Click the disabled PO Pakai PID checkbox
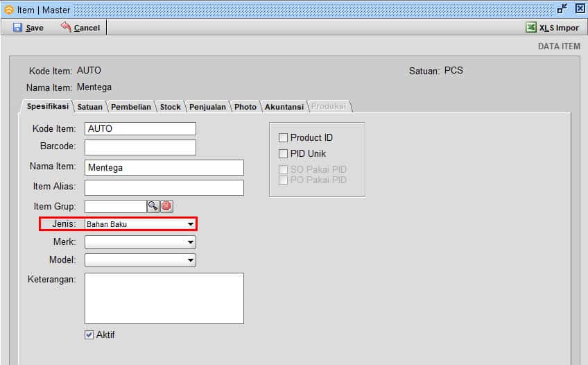This screenshot has width=588, height=365. pyautogui.click(x=283, y=180)
